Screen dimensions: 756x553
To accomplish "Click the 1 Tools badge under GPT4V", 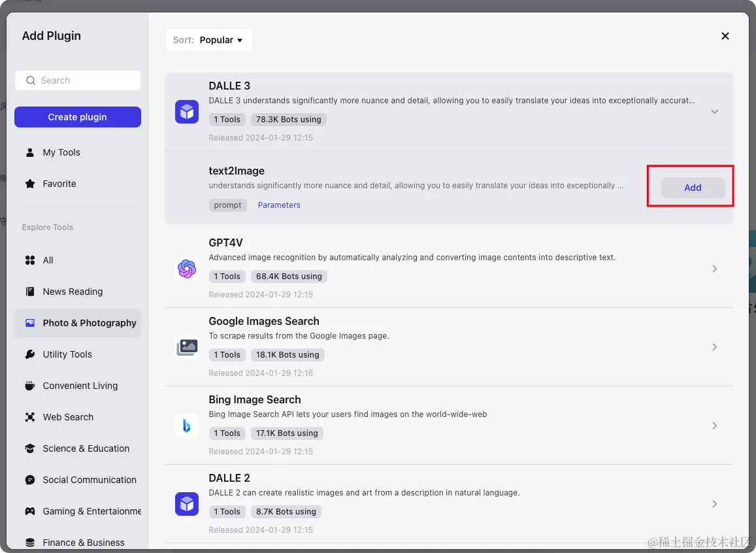I will pos(227,276).
